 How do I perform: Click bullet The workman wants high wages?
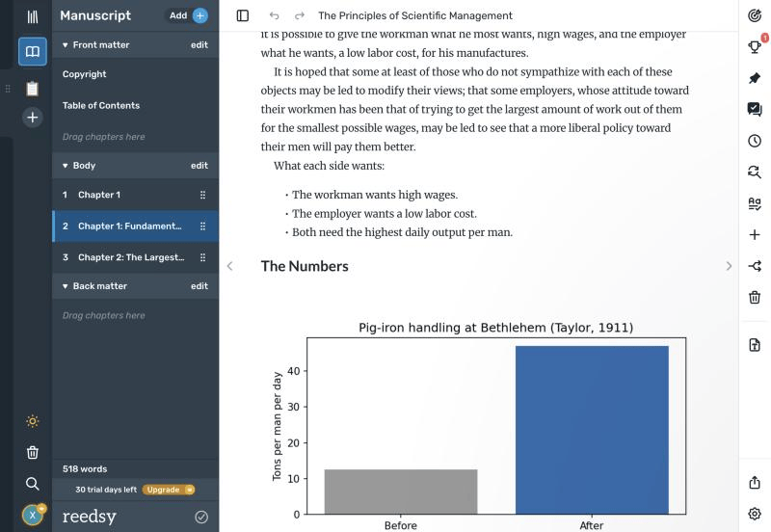tap(375, 195)
